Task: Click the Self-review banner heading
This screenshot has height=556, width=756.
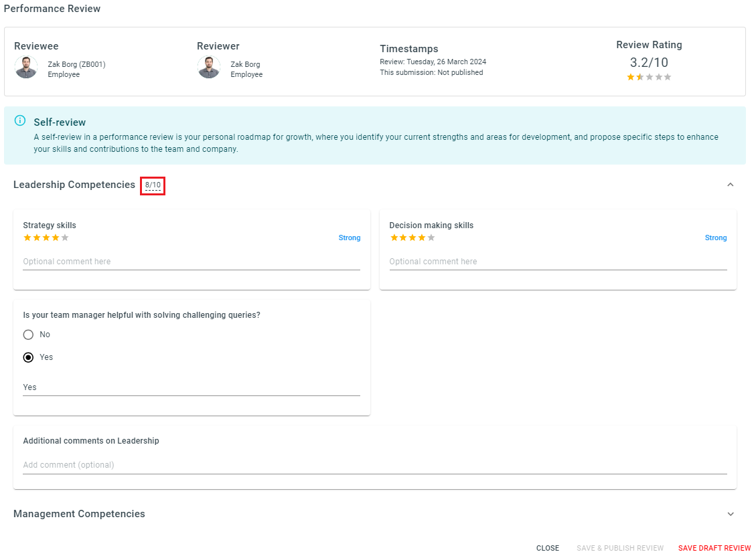Action: [60, 122]
